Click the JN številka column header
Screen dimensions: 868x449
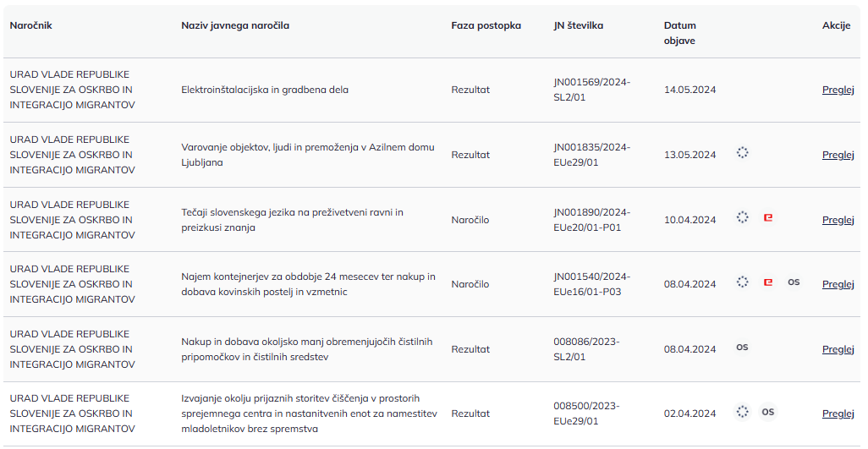[579, 25]
